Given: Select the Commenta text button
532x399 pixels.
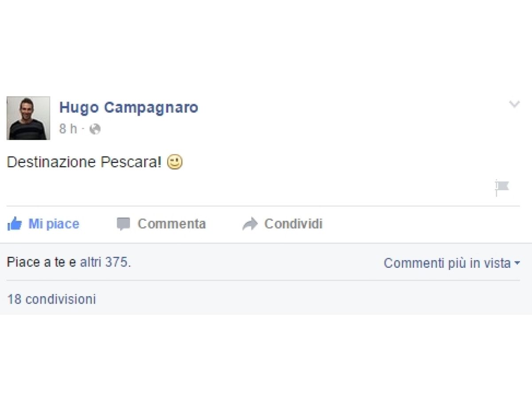Looking at the screenshot, I should pyautogui.click(x=172, y=224).
